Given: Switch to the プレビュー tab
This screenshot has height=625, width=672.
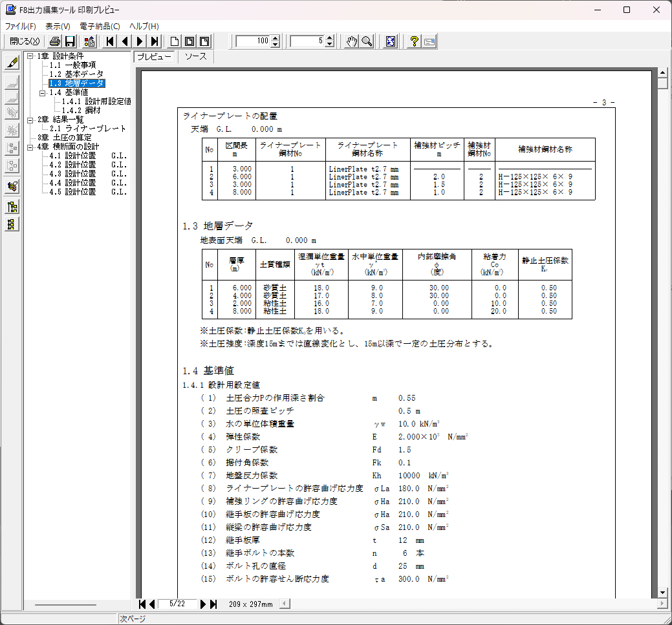Looking at the screenshot, I should [x=155, y=56].
